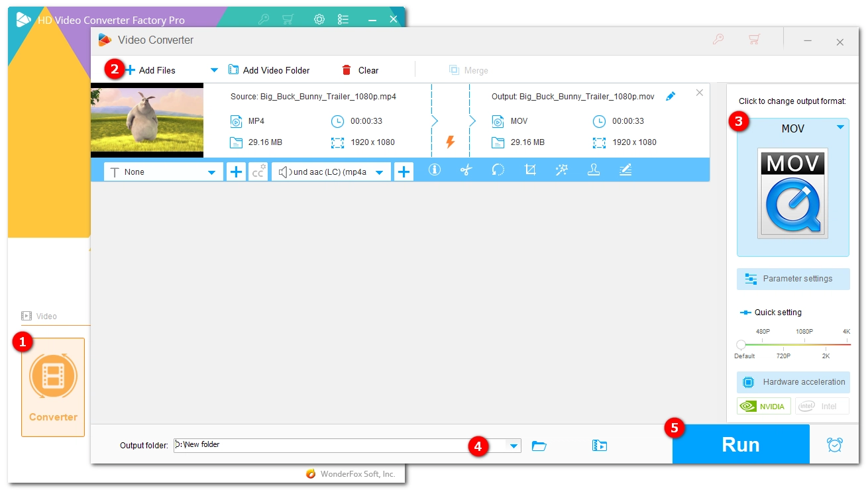Viewport: 868px width, 490px height.
Task: Click the key icon in main window
Action: coord(264,19)
